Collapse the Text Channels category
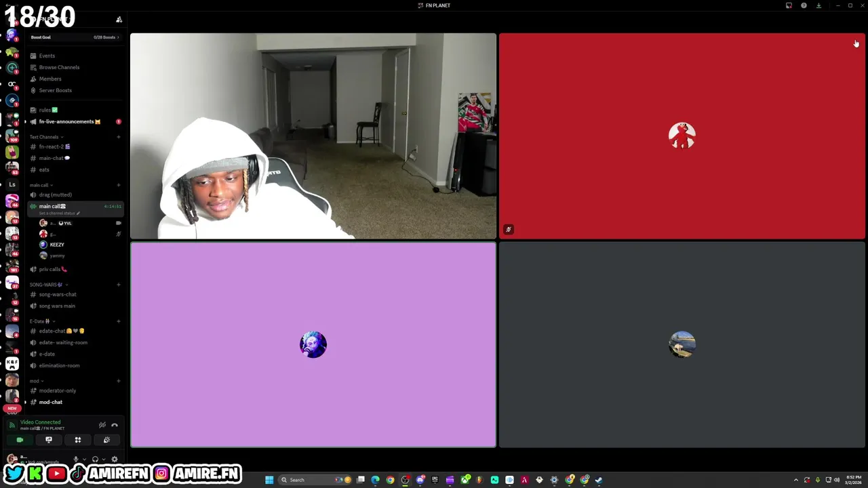Screen dimensions: 868x488 point(45,137)
